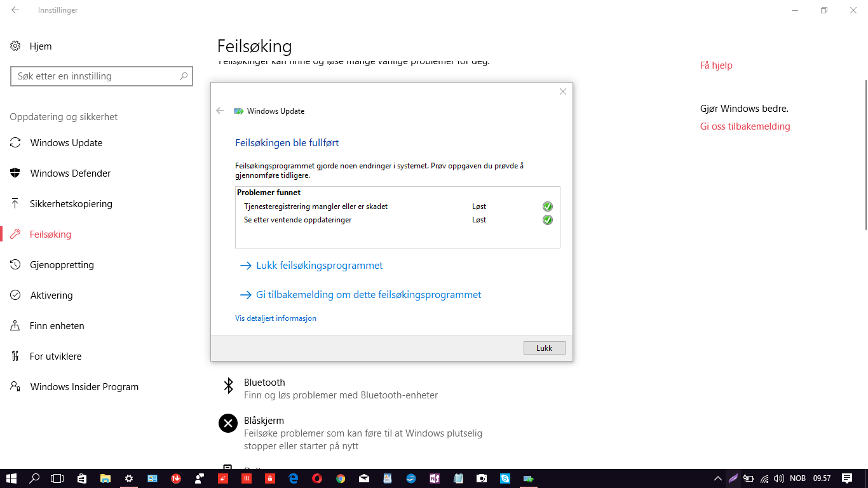The width and height of the screenshot is (868, 488).
Task: Open the Action Center notification icon
Action: (x=847, y=478)
